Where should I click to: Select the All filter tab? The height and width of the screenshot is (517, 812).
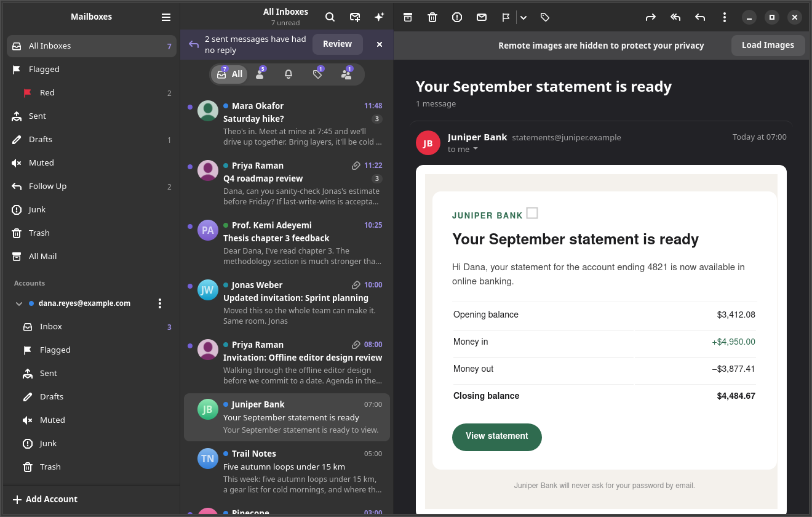point(229,74)
